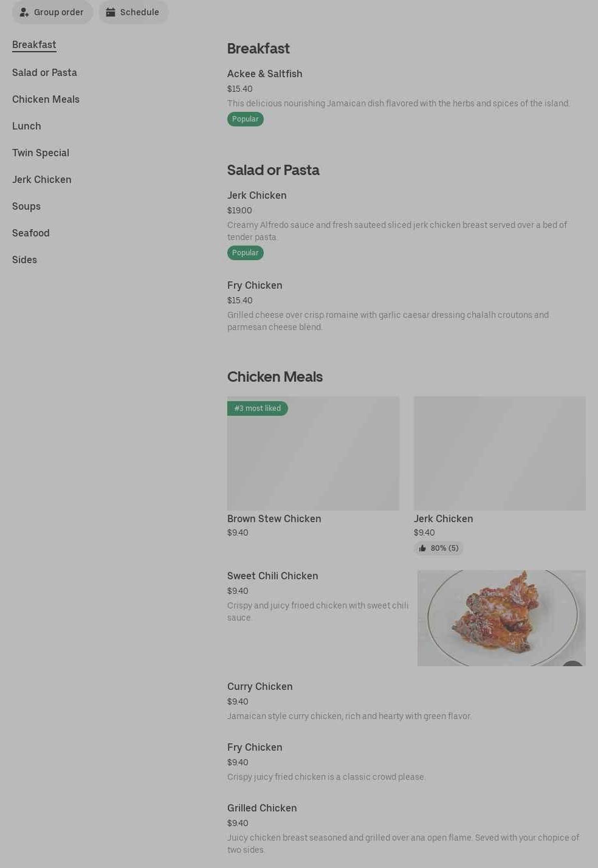Open Jerk Chicken pasta priced $19.00
Screen dimensions: 598x868
256,196
